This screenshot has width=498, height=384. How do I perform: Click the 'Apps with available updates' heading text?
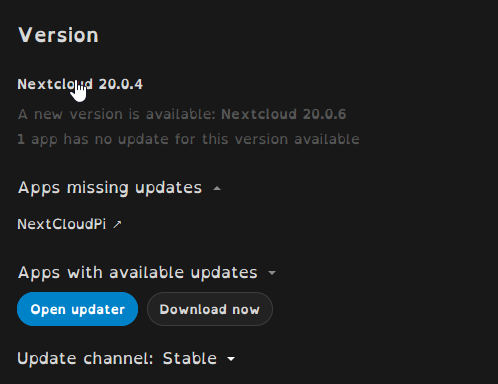(x=138, y=273)
